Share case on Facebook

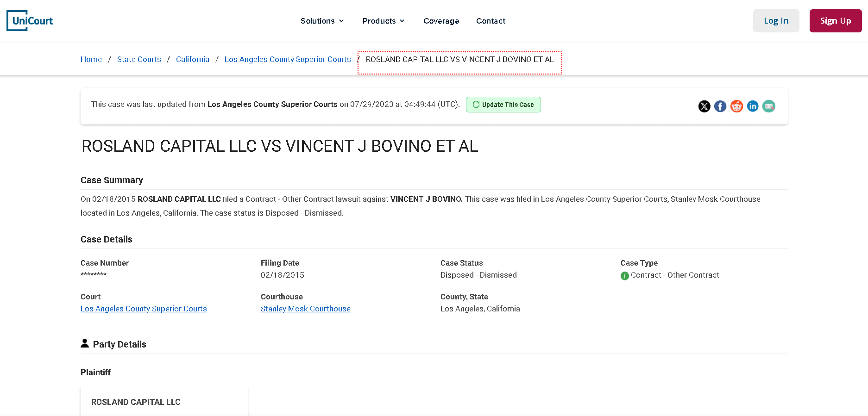(x=720, y=106)
